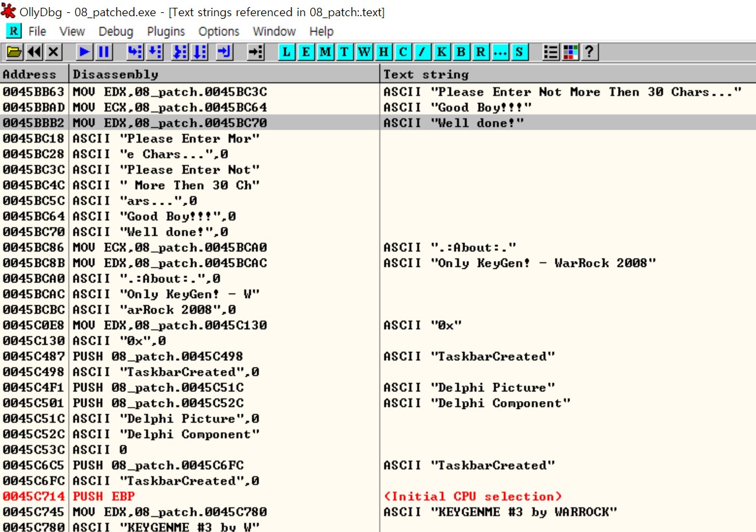The width and height of the screenshot is (756, 532).
Task: Click Step over toolbar icon
Action: pyautogui.click(x=155, y=52)
